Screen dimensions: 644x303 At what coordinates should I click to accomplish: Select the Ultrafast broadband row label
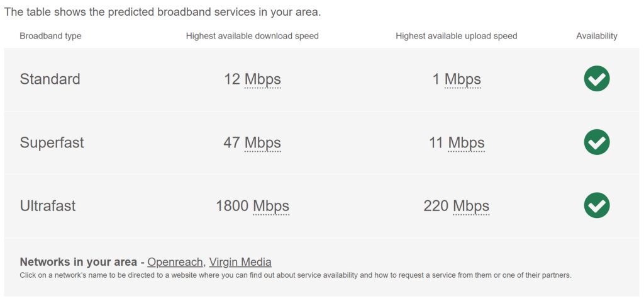(x=48, y=206)
